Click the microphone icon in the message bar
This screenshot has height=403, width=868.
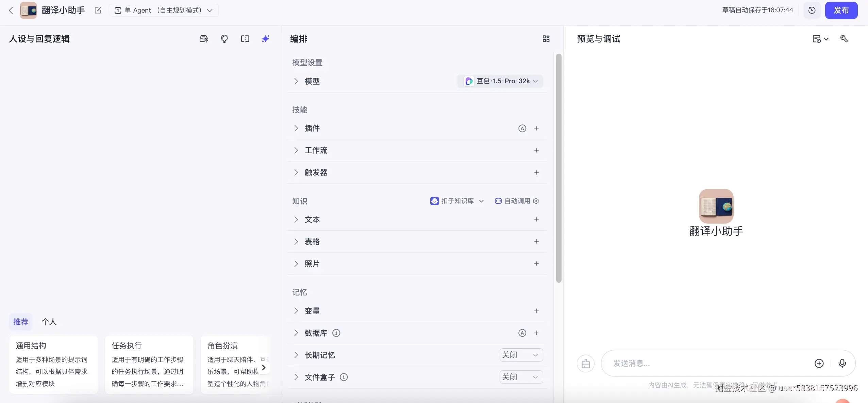(x=842, y=363)
